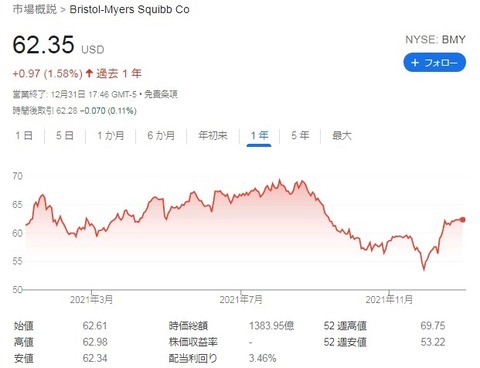This screenshot has height=368, width=480.
Task: Click the 55 y-axis label
Action: click(x=18, y=261)
